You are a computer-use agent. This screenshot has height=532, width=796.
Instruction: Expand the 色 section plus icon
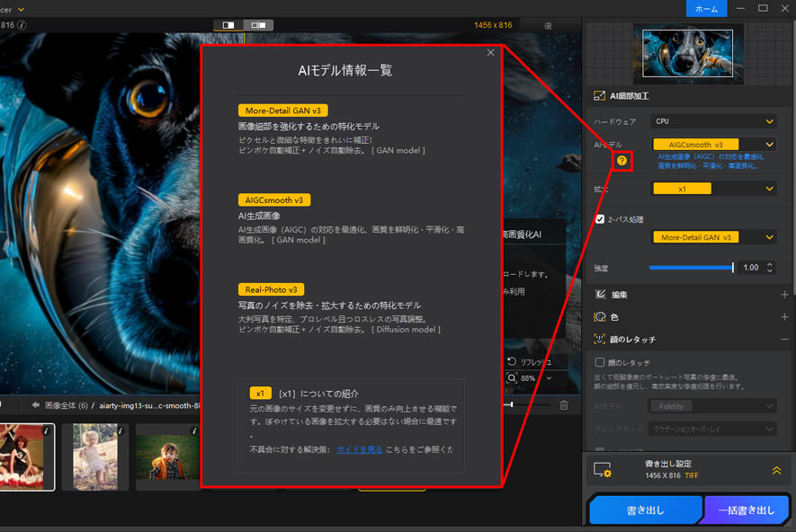[784, 316]
